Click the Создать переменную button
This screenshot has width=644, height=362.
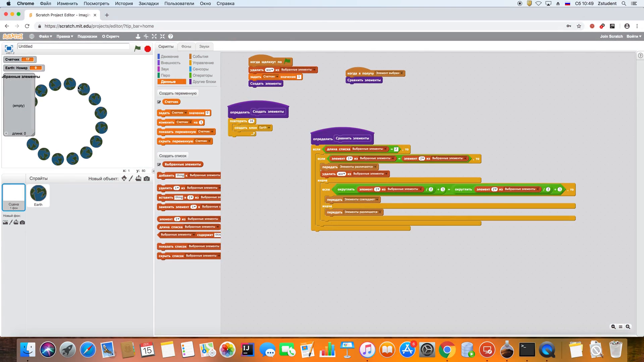point(178,93)
